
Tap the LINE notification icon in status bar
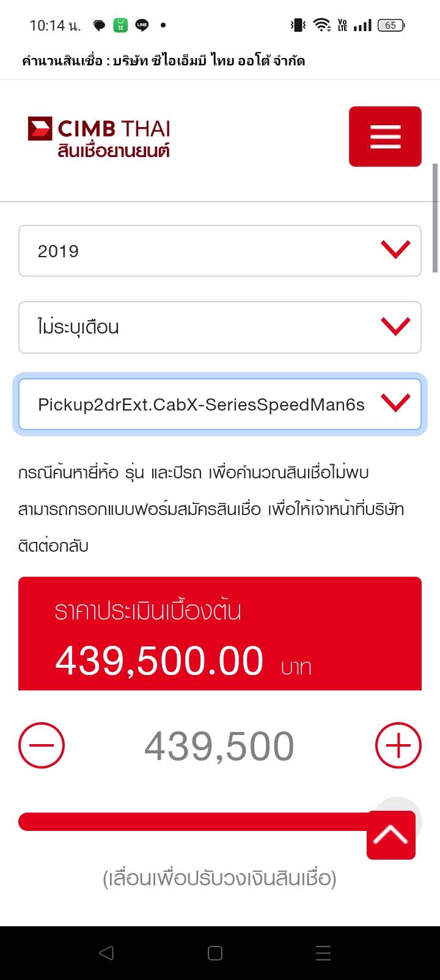tap(142, 25)
